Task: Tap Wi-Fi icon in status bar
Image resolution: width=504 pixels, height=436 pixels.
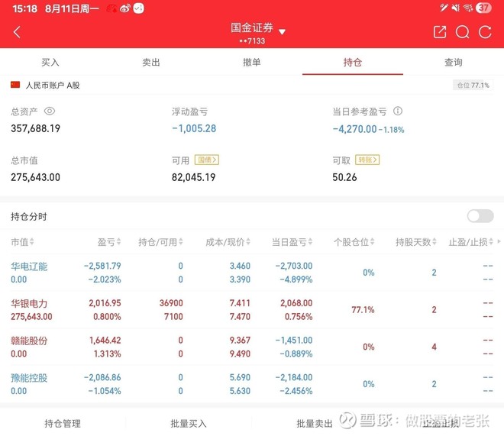Action: point(468,8)
